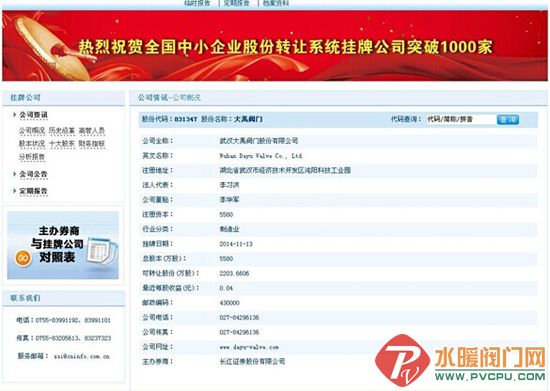This screenshot has width=550, height=391.
Task: Open the www.dayu-valve.com website link
Action: [x=249, y=347]
